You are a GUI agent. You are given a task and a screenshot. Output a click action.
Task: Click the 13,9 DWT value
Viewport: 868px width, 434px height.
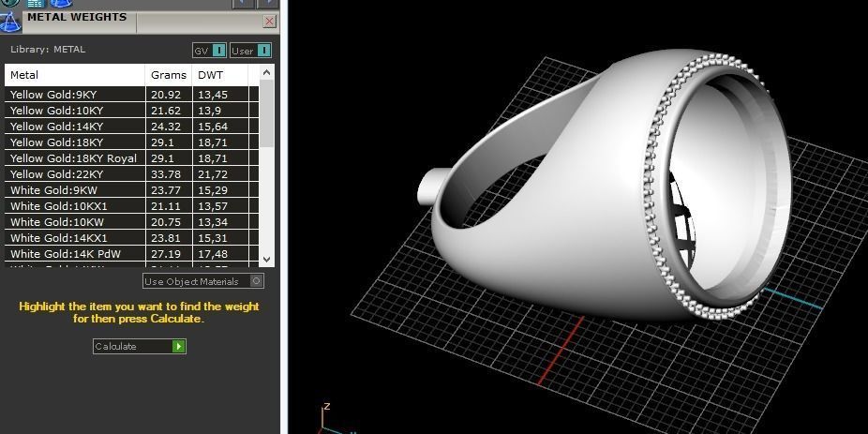pos(209,111)
